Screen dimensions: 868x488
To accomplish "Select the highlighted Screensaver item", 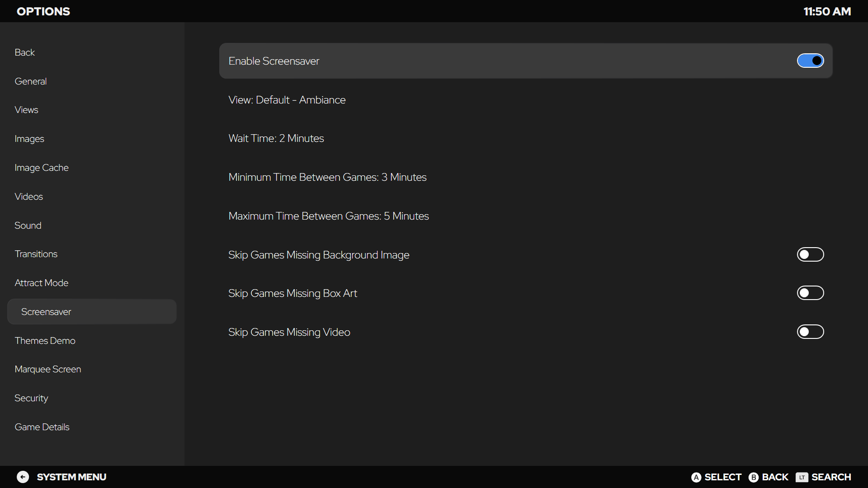I will [92, 312].
